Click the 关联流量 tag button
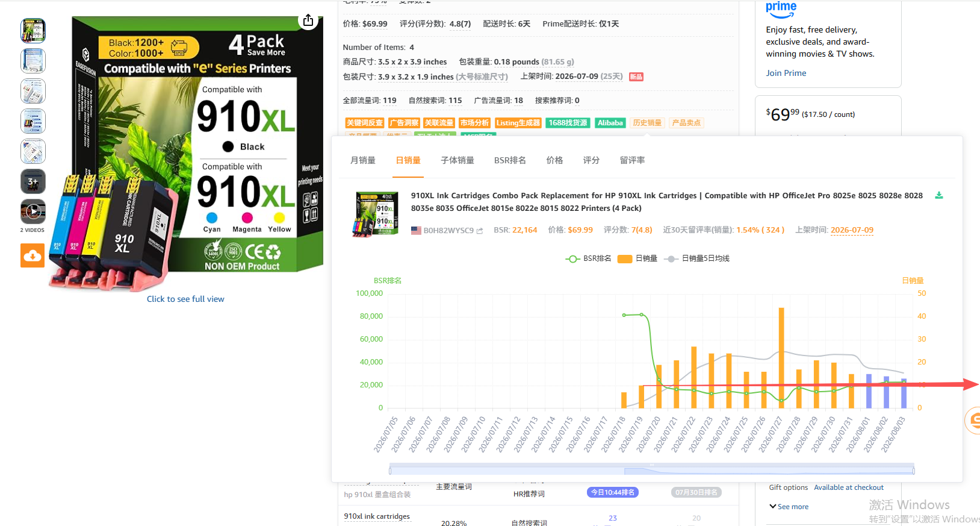 439,123
